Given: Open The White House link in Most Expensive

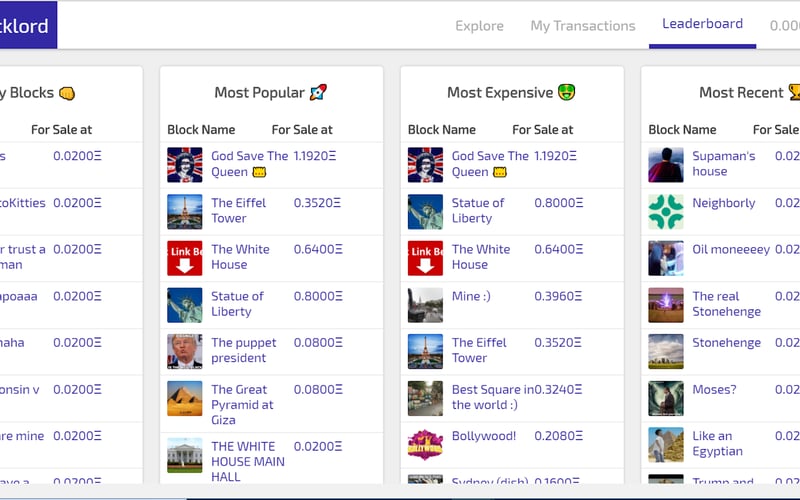Looking at the screenshot, I should pyautogui.click(x=481, y=257).
